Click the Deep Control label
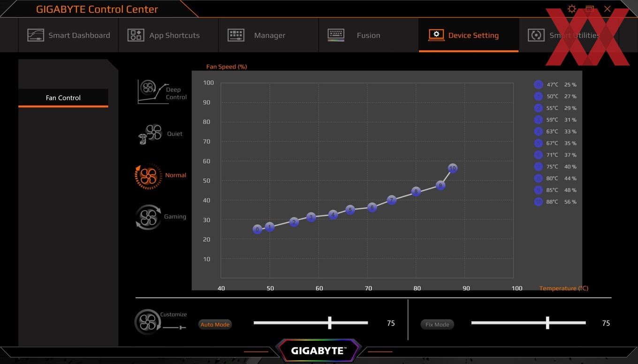Screen dimensions: 638x364 point(176,93)
